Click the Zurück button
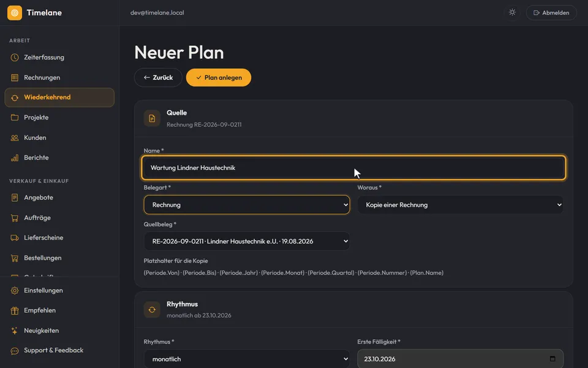This screenshot has height=368, width=588. 158,77
